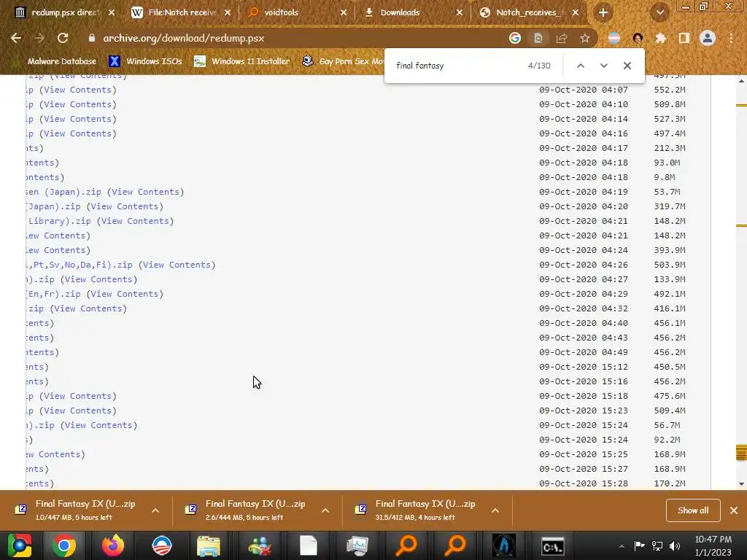Click the scroll down arrow of the page

tap(741, 484)
